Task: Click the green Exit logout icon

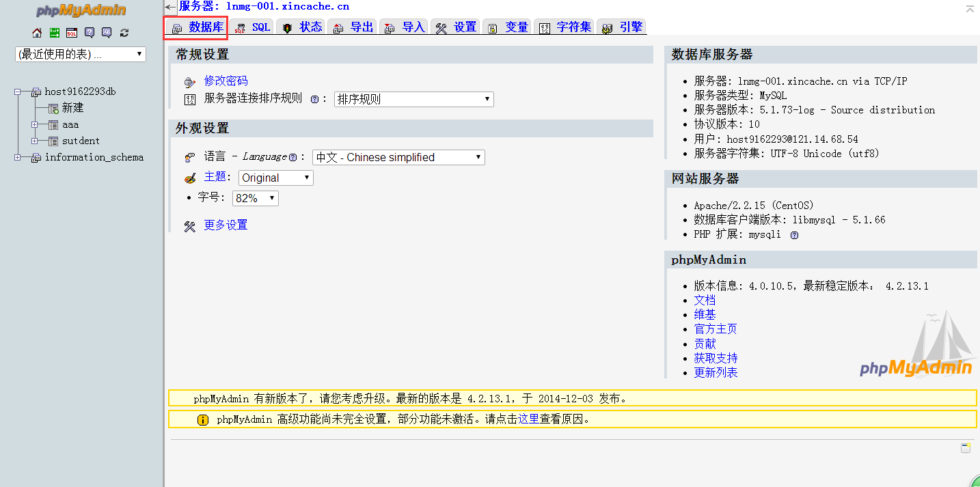Action: pyautogui.click(x=54, y=32)
